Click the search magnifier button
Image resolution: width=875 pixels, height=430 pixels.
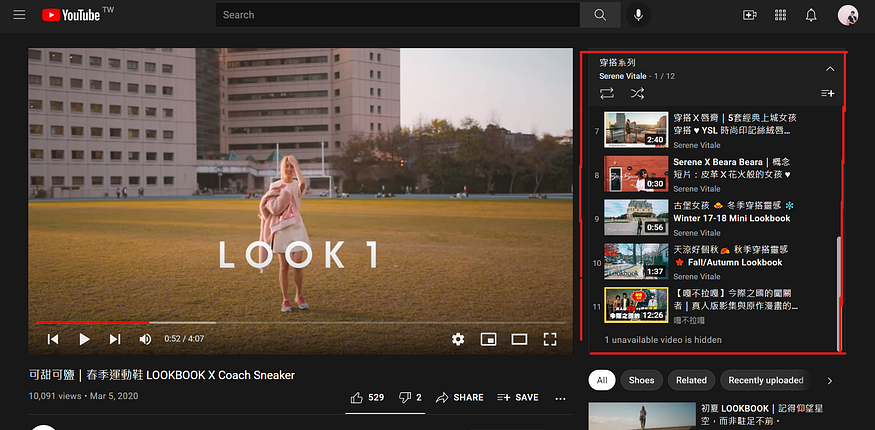point(600,15)
